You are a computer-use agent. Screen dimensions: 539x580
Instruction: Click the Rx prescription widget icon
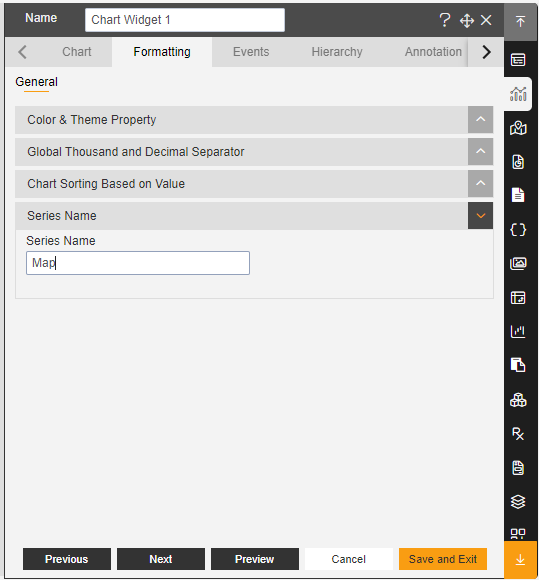(x=518, y=434)
